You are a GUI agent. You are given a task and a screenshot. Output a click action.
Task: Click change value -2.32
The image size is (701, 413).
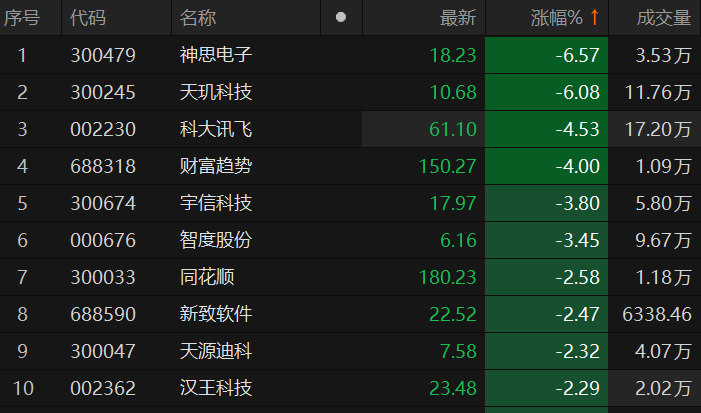[577, 351]
